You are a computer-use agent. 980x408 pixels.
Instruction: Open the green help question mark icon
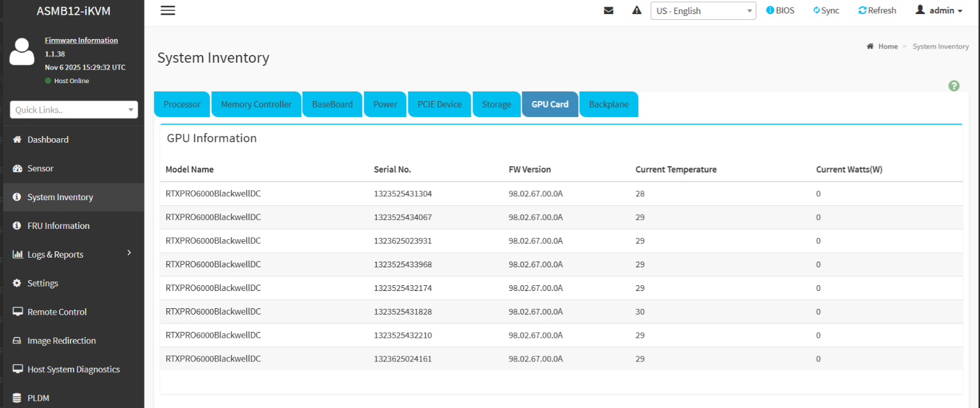pyautogui.click(x=954, y=86)
